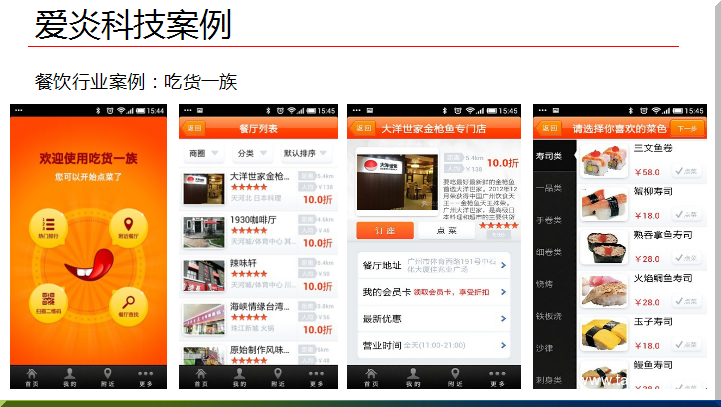721x407 pixels.
Task: Tap 我的 icon below the 餐厅列表 screen
Action: pyautogui.click(x=238, y=377)
